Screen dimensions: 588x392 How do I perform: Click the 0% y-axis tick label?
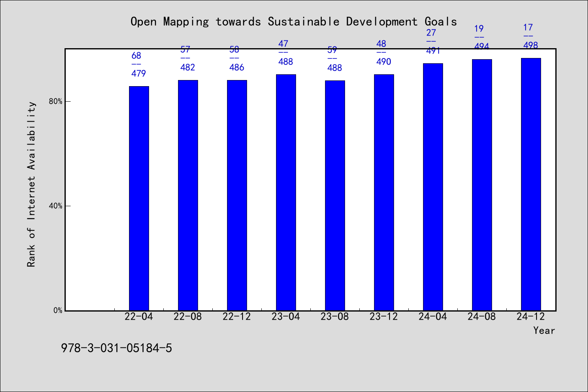[x=58, y=310]
